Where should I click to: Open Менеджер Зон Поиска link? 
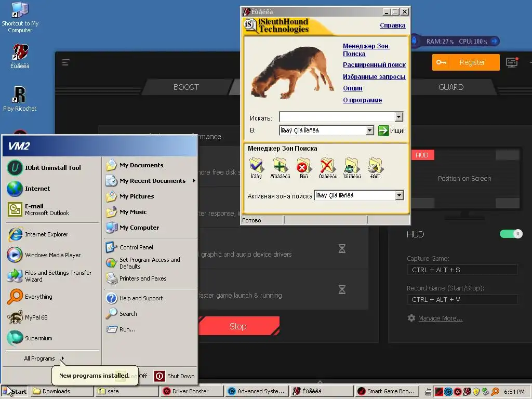[x=366, y=50]
